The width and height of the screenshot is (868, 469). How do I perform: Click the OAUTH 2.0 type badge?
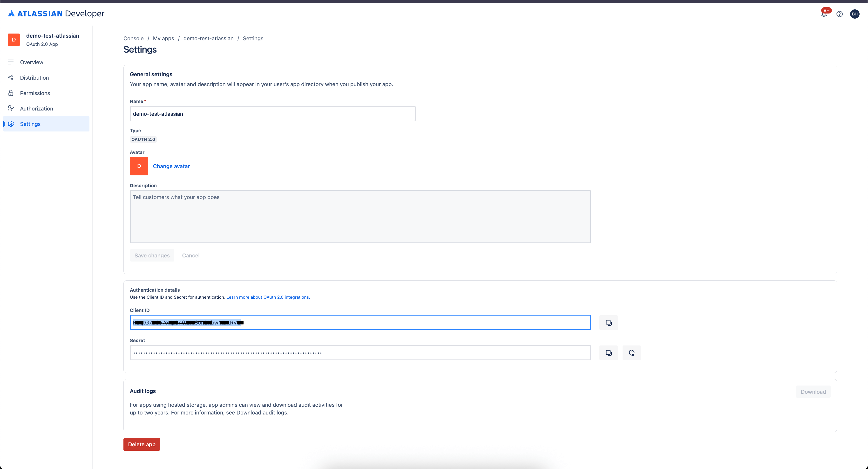click(x=143, y=140)
